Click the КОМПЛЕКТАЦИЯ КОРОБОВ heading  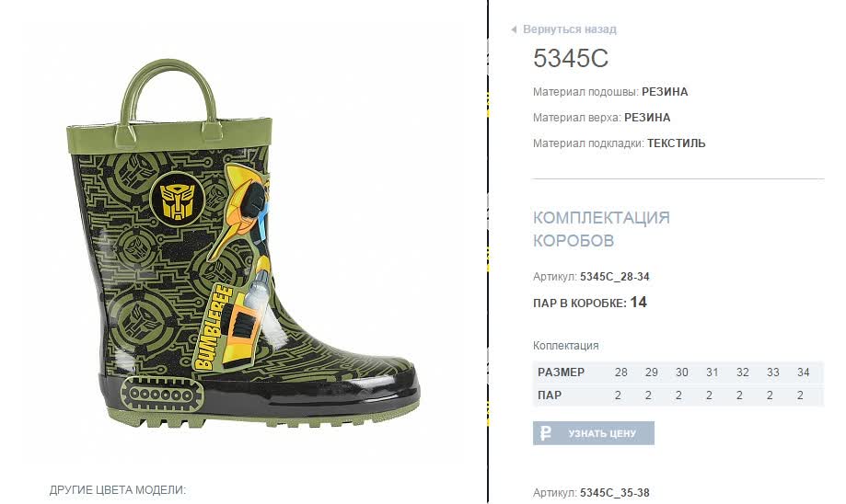(601, 229)
